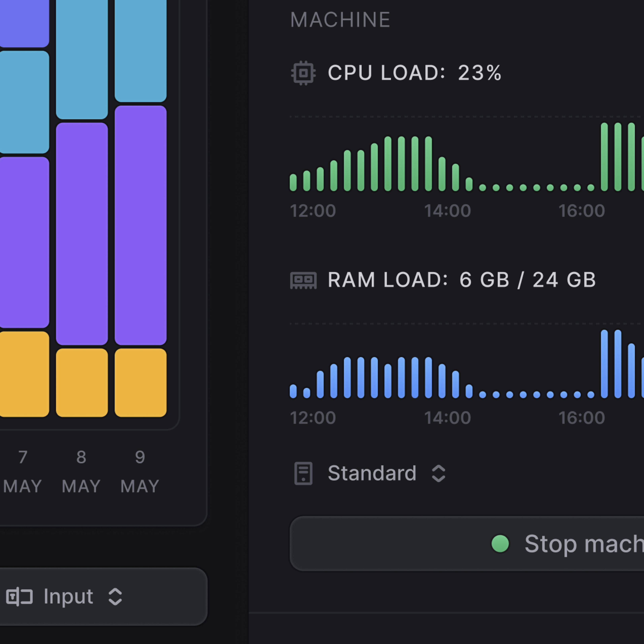This screenshot has height=644, width=644.
Task: Click the RAM LOAD 6 GB / 24 GB label
Action: pyautogui.click(x=462, y=280)
